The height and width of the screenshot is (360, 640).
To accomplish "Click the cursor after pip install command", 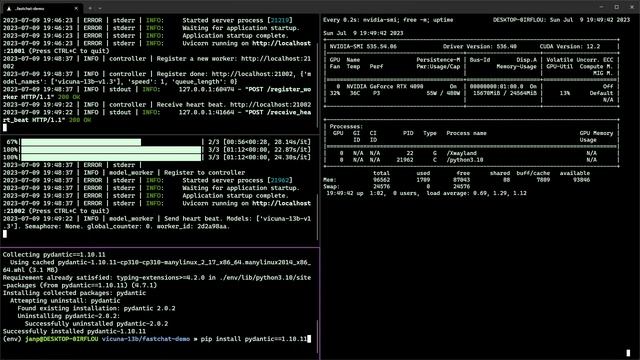I will [x=309, y=339].
